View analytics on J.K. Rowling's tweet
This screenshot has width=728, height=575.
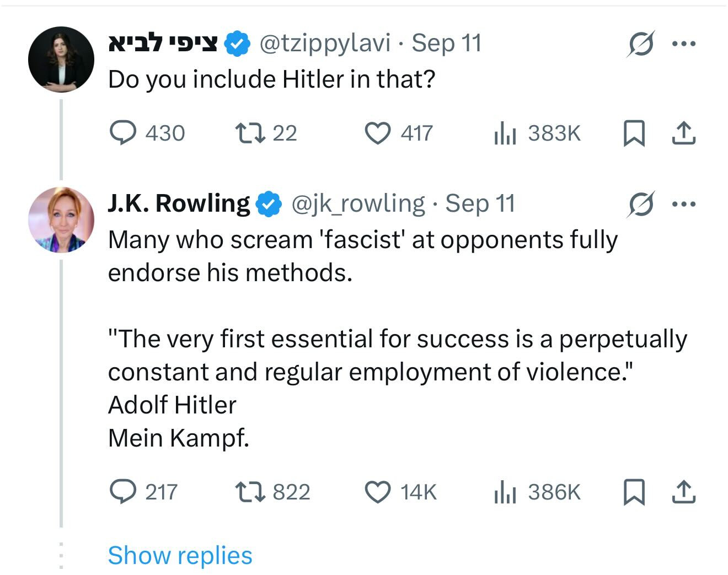tap(505, 491)
